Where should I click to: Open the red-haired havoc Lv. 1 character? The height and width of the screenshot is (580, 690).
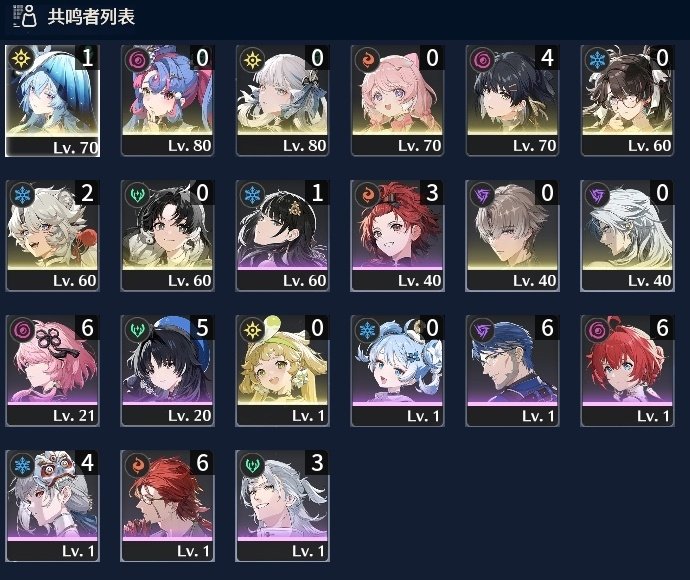point(627,371)
